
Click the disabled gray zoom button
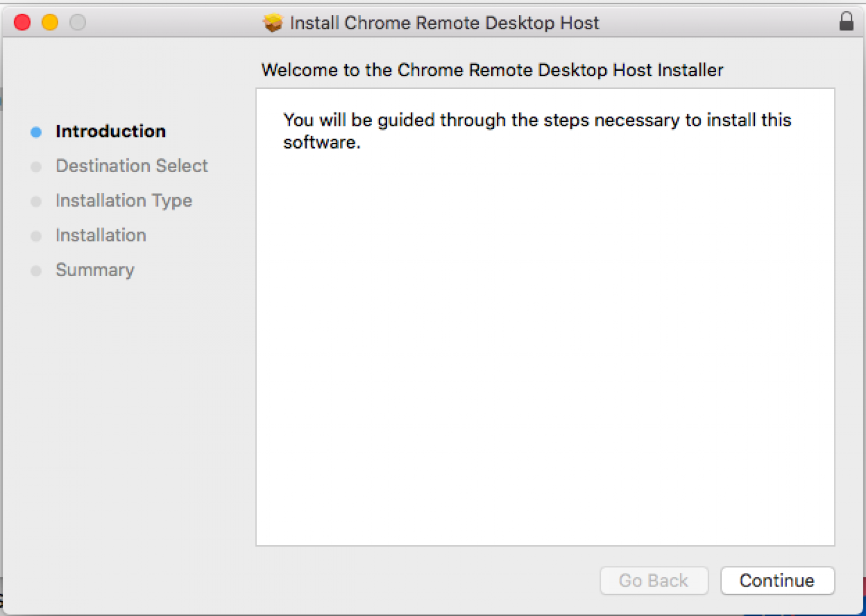click(78, 22)
